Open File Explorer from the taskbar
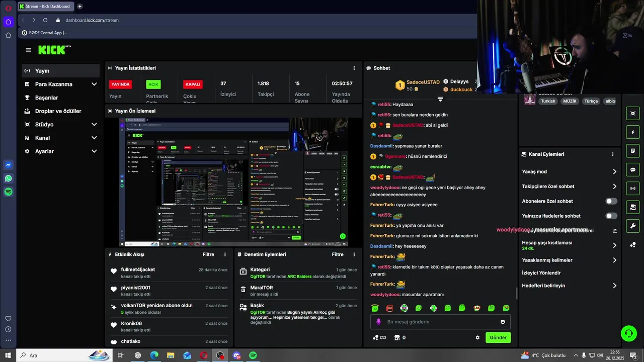 pyautogui.click(x=171, y=355)
